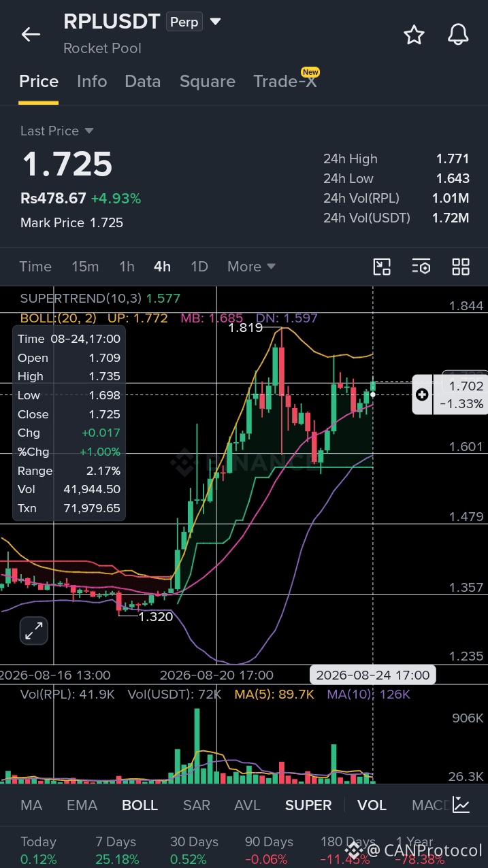Tap the Rs478.67 converted price
Image resolution: width=488 pixels, height=868 pixels.
[x=53, y=199]
